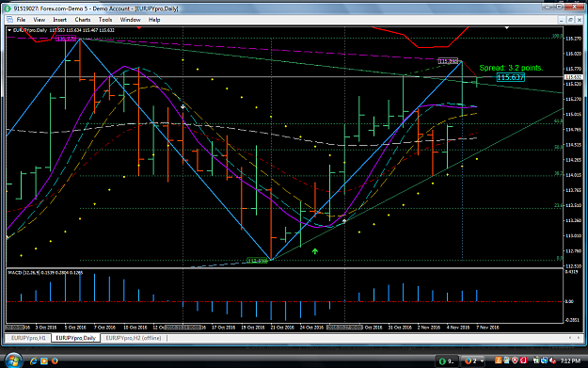Open the Charts menu
588x368 pixels.
[83, 20]
